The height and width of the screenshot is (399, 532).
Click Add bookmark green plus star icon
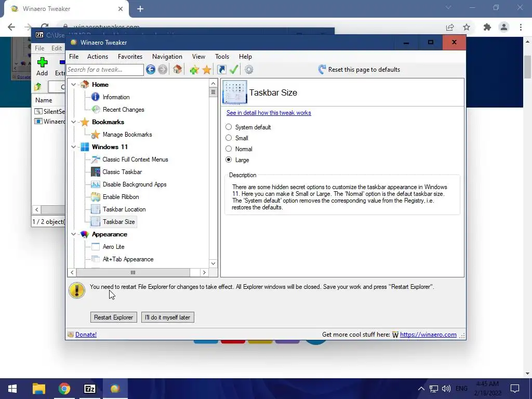[x=194, y=70]
